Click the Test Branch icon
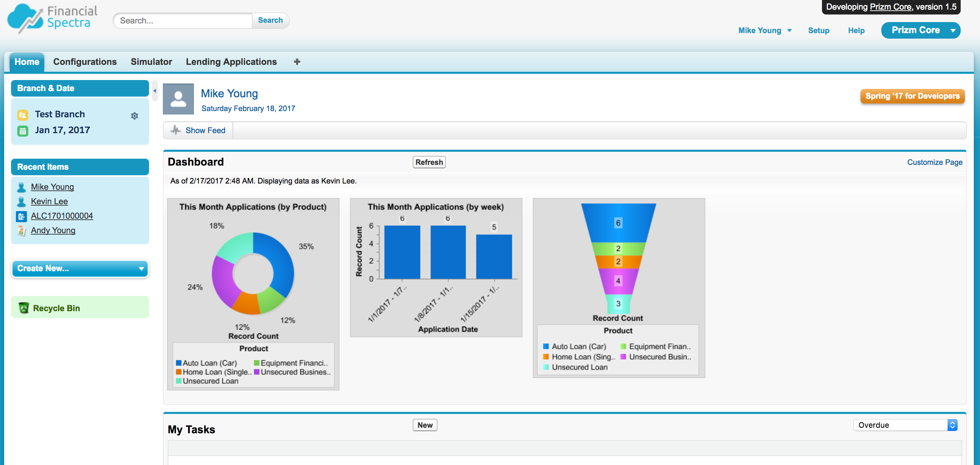980x465 pixels. [x=23, y=115]
